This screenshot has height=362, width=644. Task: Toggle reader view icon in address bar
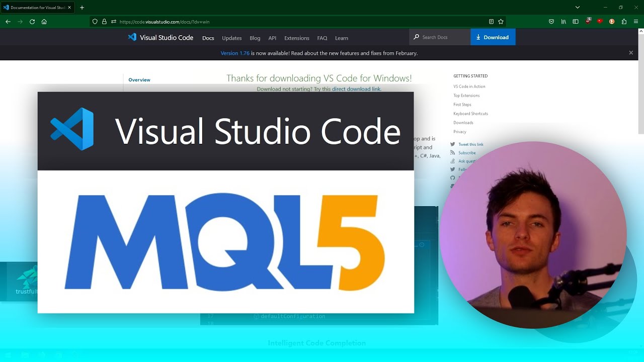(492, 22)
